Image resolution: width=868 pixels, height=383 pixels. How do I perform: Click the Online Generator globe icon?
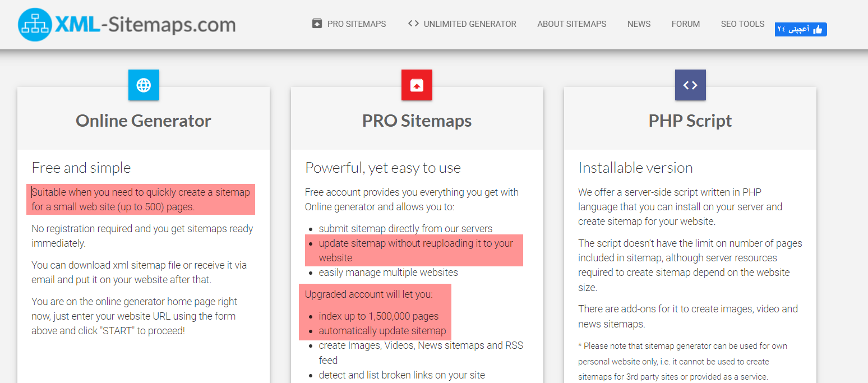tap(144, 85)
